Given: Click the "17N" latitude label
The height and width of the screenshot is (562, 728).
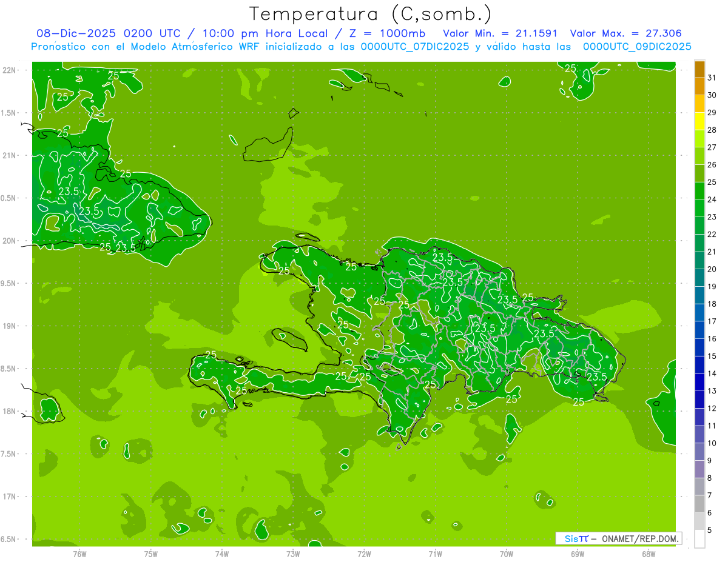Looking at the screenshot, I should click(10, 497).
